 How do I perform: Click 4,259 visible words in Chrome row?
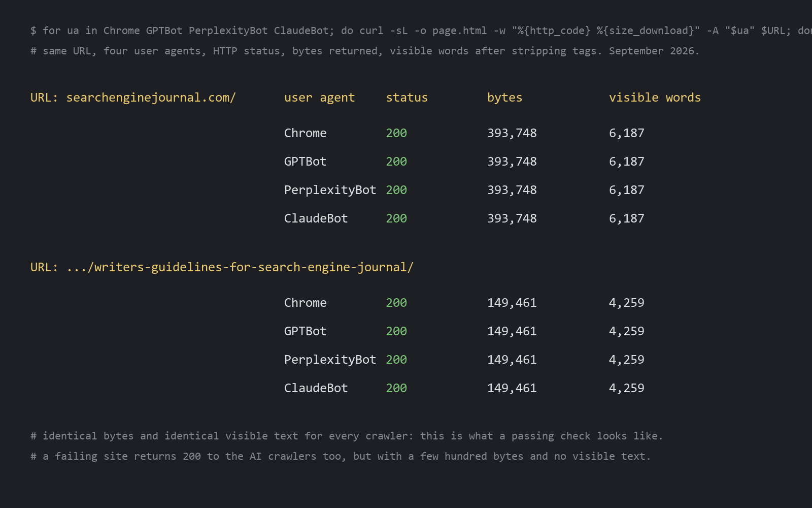click(627, 303)
